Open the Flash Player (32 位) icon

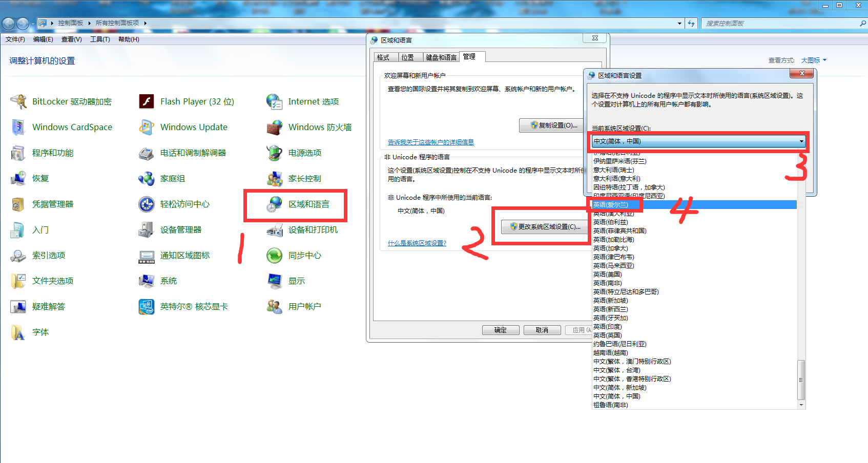pos(147,101)
